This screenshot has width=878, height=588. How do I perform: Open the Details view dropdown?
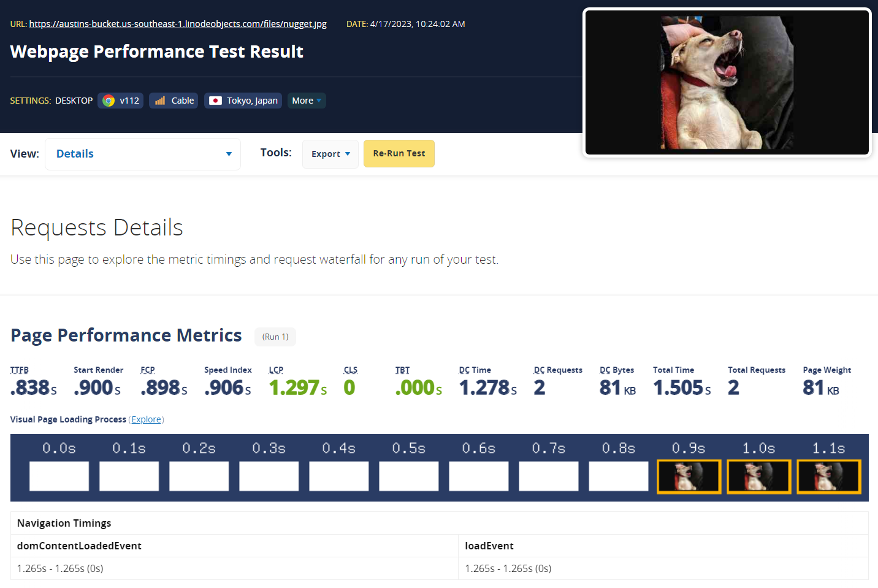[143, 154]
